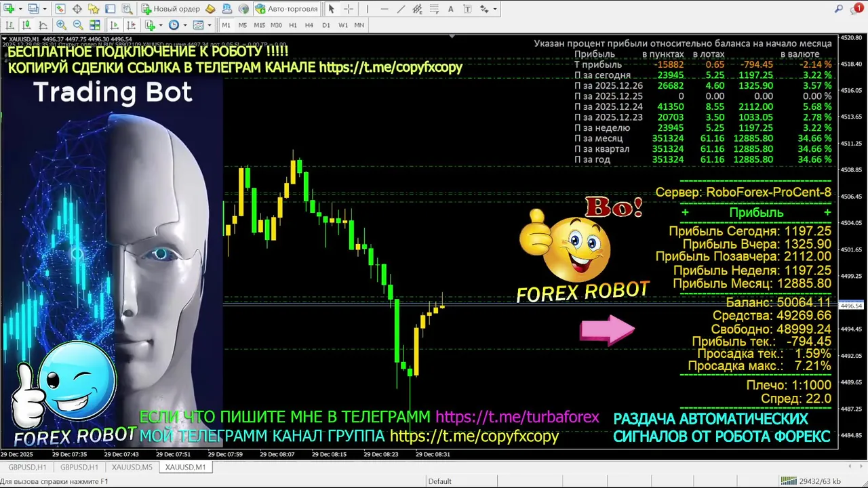
Task: Open the Market Watch window icon
Action: click(x=60, y=9)
